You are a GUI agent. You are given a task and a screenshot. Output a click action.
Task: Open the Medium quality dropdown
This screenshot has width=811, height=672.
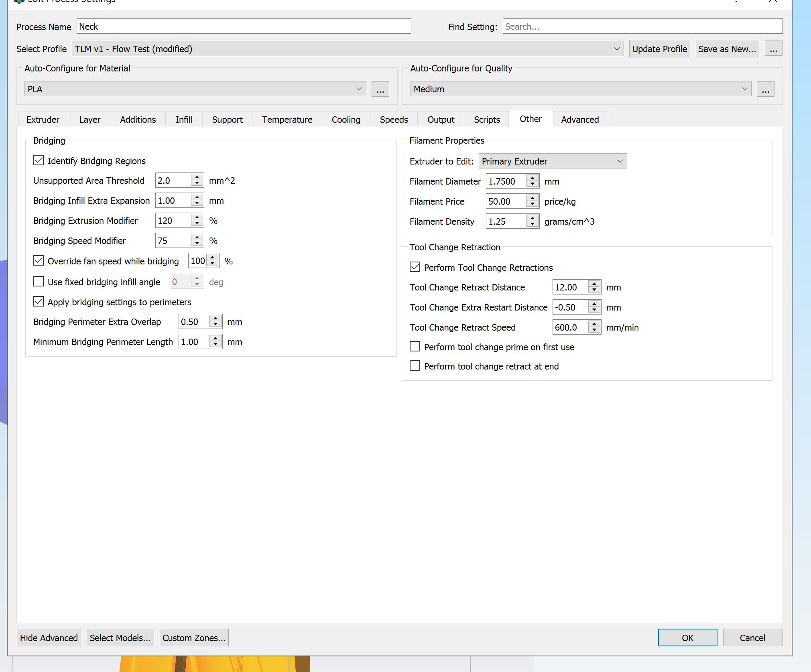(581, 89)
